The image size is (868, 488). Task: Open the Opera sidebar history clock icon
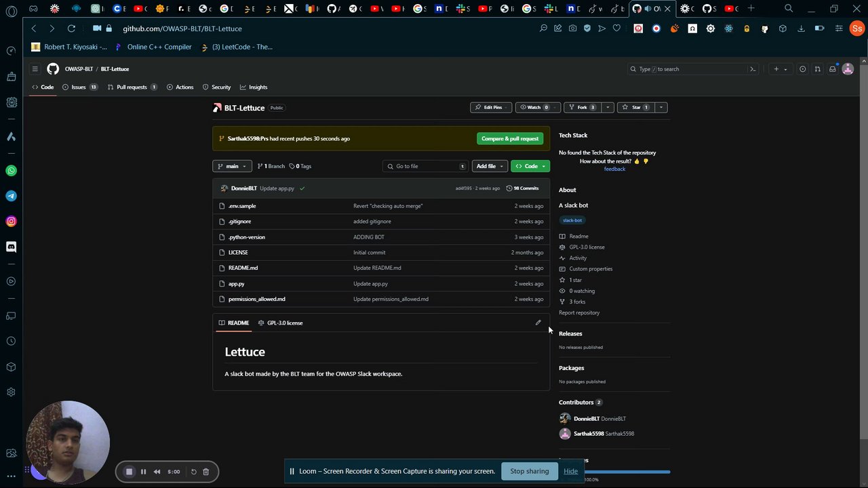(x=11, y=342)
